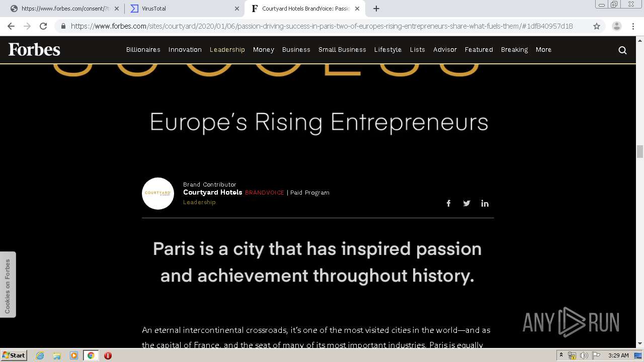
Task: Click the scrollbar down arrow
Action: [640, 344]
